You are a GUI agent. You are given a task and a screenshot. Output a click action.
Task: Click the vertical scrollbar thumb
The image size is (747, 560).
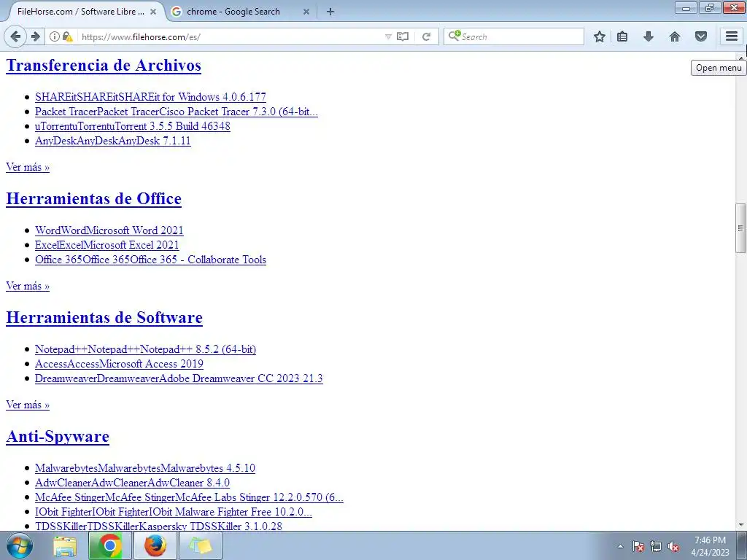click(740, 228)
